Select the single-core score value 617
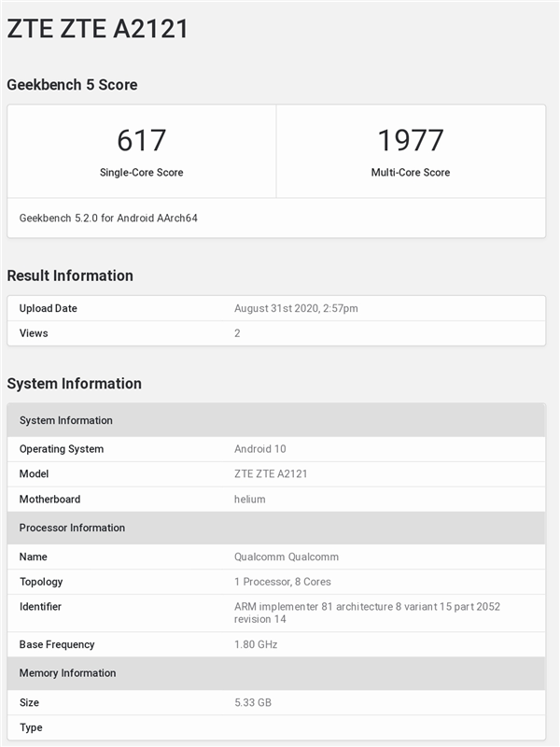 [142, 141]
